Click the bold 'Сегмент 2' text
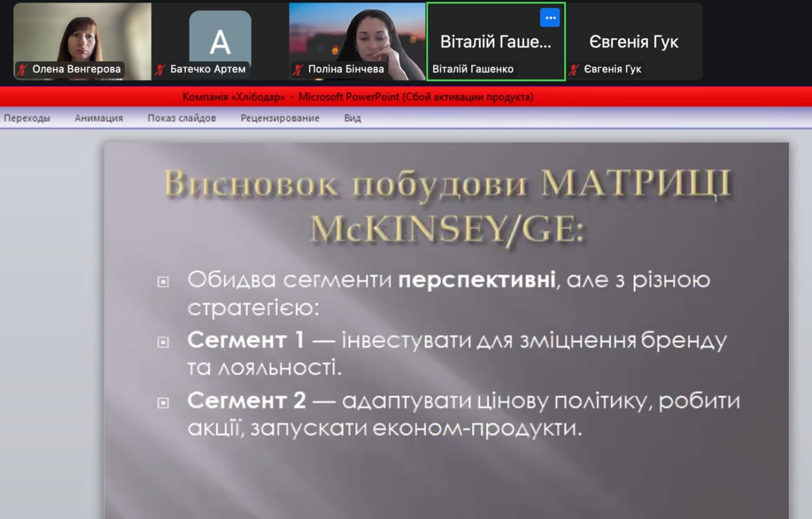The image size is (812, 519). coord(246,401)
